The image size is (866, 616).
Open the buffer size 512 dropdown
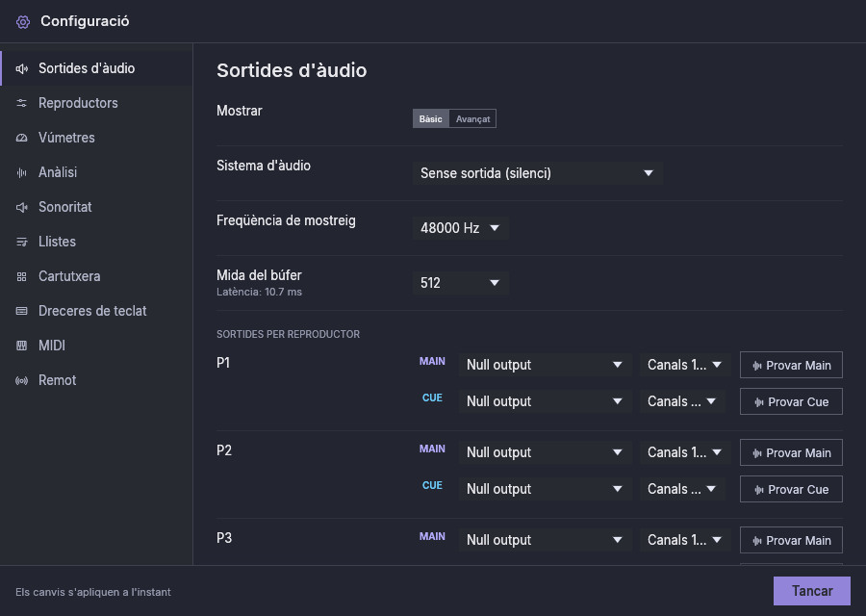[x=460, y=283]
